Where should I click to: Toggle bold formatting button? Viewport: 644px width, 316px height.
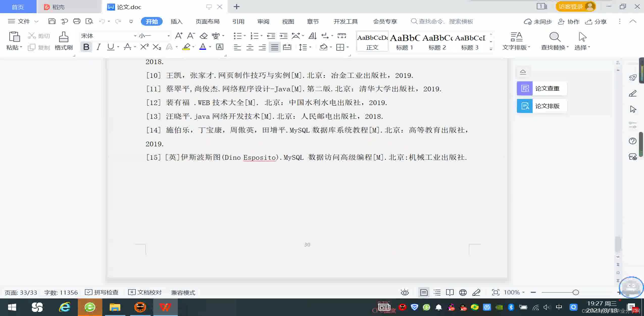pyautogui.click(x=86, y=47)
